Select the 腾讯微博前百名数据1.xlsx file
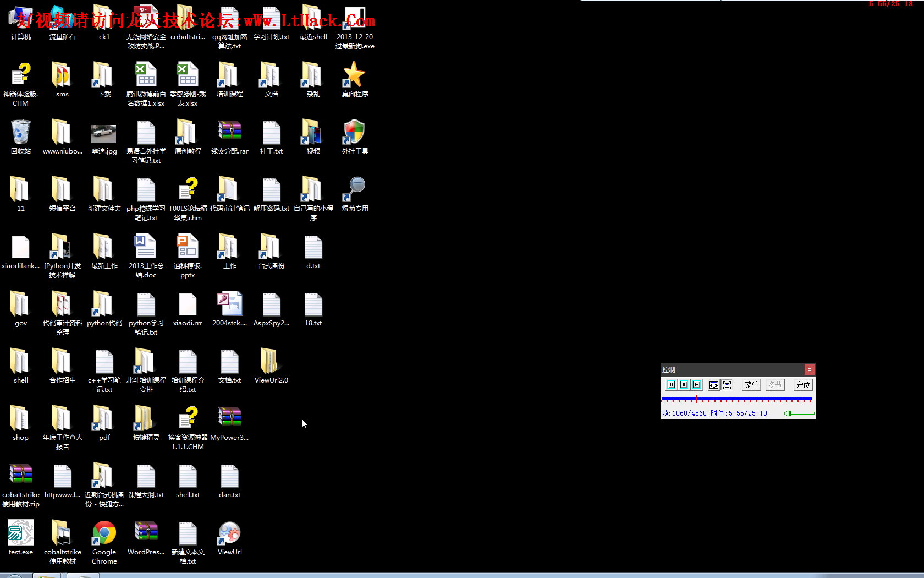The image size is (924, 578). point(146,84)
